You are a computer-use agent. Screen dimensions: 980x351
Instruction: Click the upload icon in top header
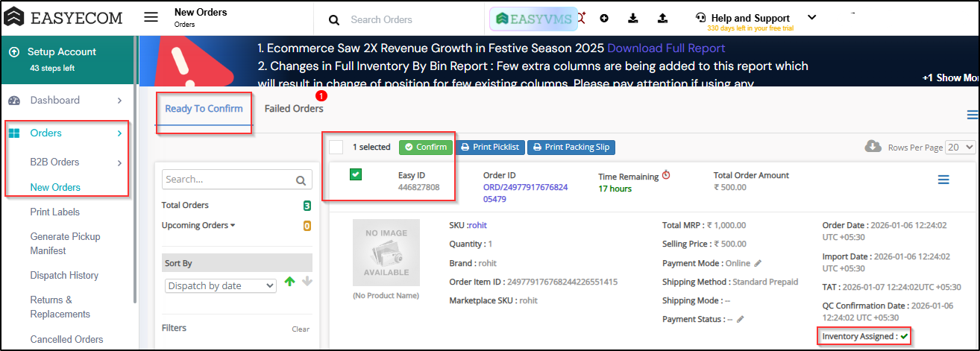point(662,19)
